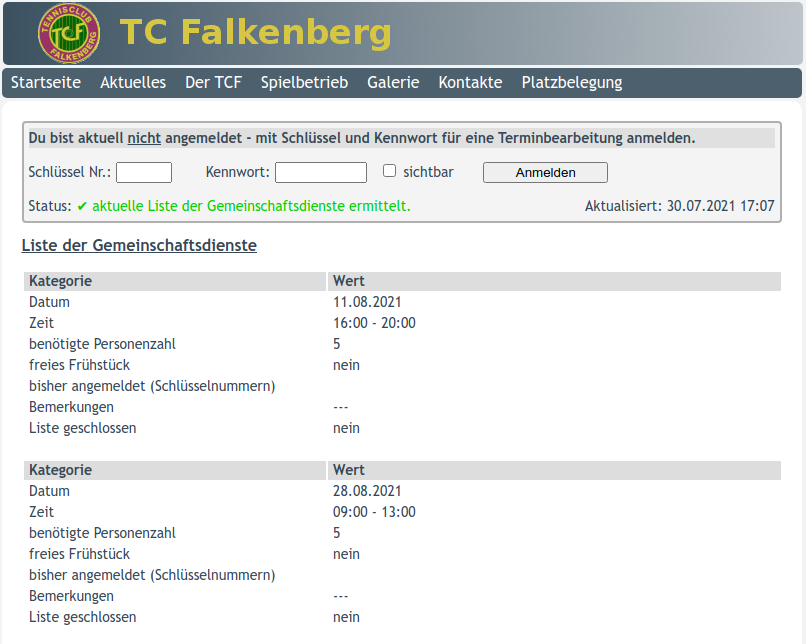Go to the Kontakte page

click(470, 82)
